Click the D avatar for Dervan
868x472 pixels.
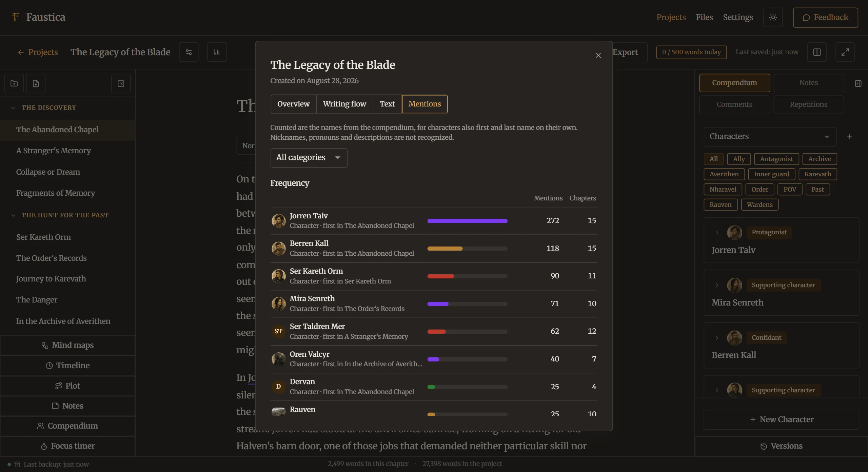click(x=278, y=387)
